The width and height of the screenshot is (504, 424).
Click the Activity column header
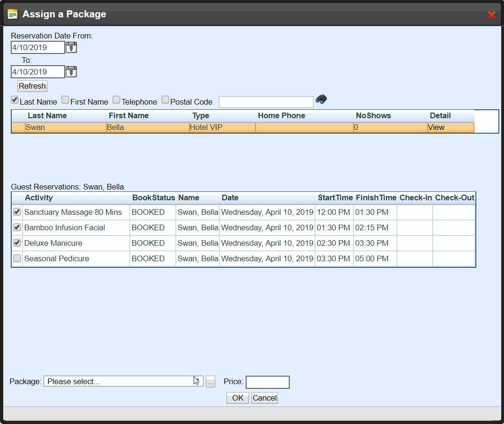(39, 198)
